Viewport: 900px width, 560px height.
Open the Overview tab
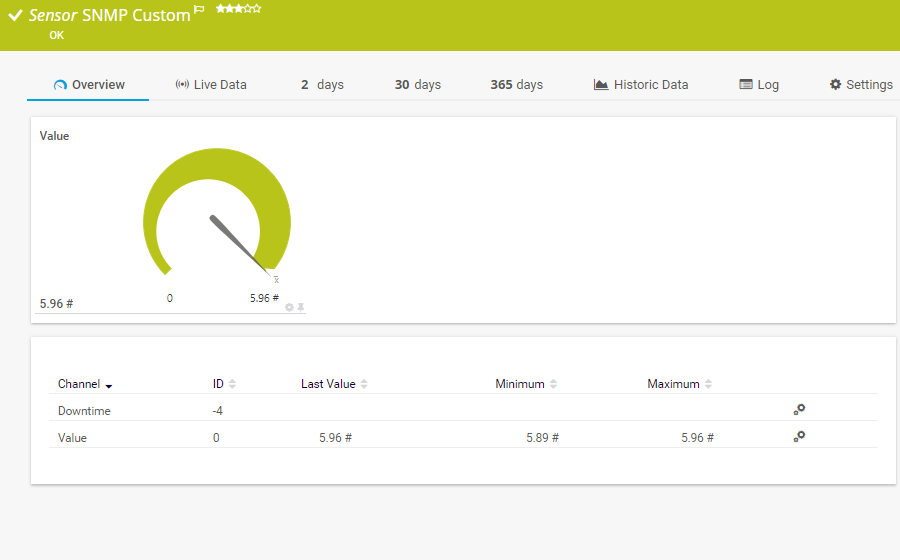(88, 85)
